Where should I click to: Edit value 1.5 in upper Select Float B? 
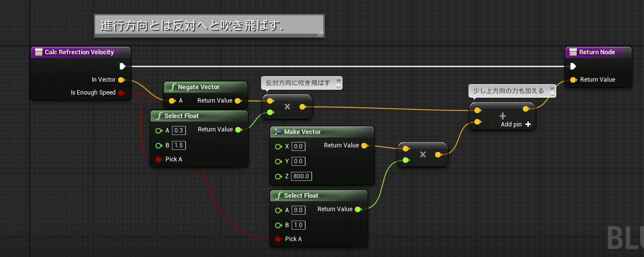(179, 145)
